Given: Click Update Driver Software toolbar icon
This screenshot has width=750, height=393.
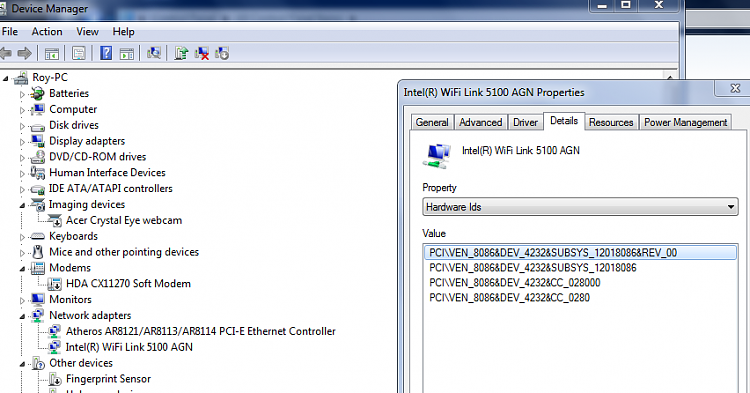Looking at the screenshot, I should click(181, 53).
